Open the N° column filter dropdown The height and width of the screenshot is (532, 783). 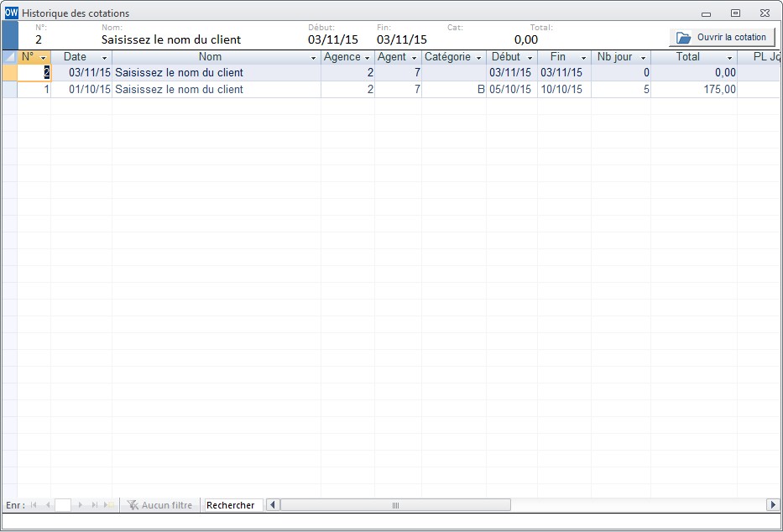point(43,58)
